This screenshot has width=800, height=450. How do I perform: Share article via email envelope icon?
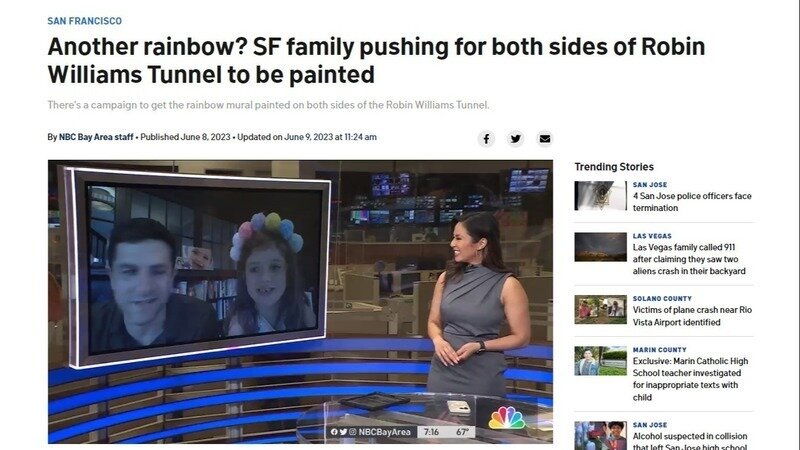545,138
